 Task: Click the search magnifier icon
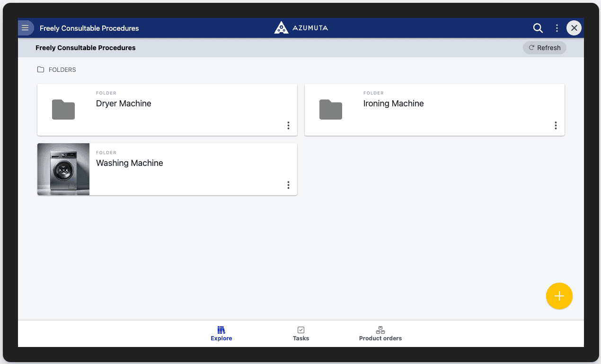[538, 28]
